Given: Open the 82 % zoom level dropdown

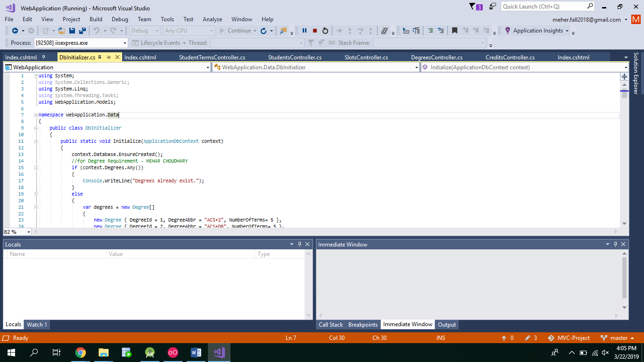Looking at the screenshot, I should (x=28, y=232).
